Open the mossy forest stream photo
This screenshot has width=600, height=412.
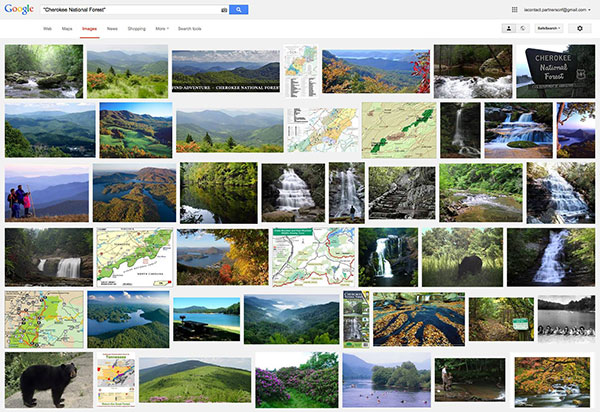44,72
